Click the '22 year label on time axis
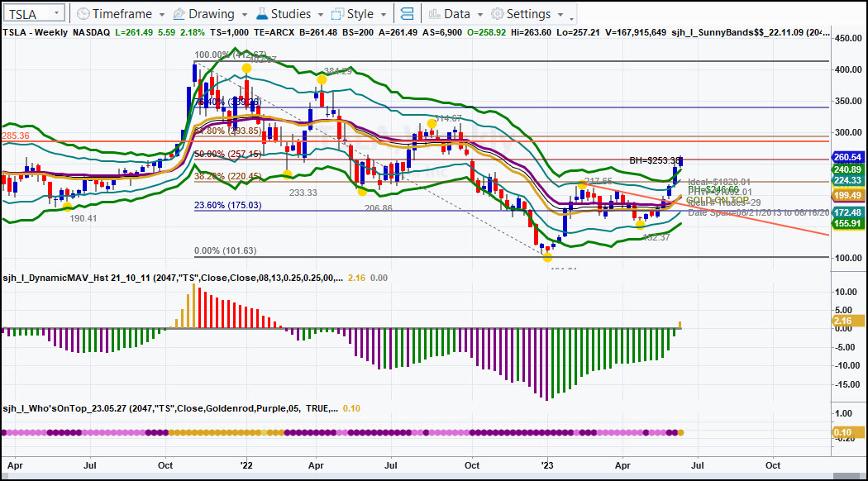The width and height of the screenshot is (868, 481). [246, 465]
